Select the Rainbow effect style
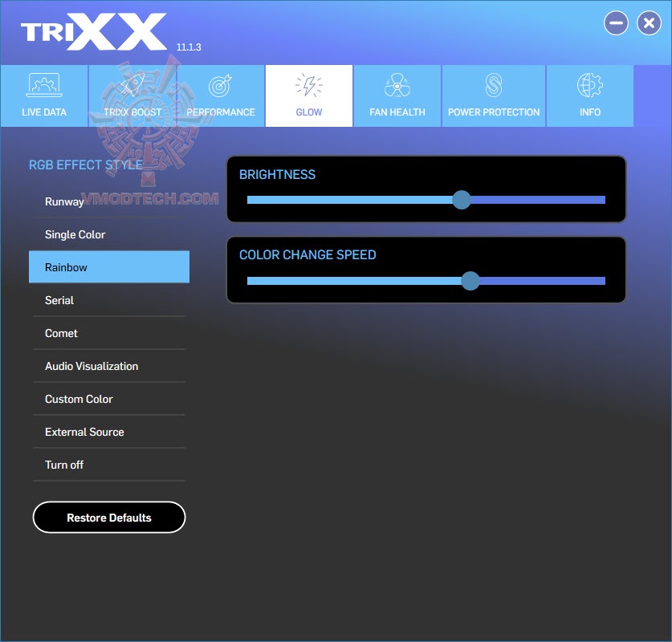The image size is (672, 642). tap(109, 266)
